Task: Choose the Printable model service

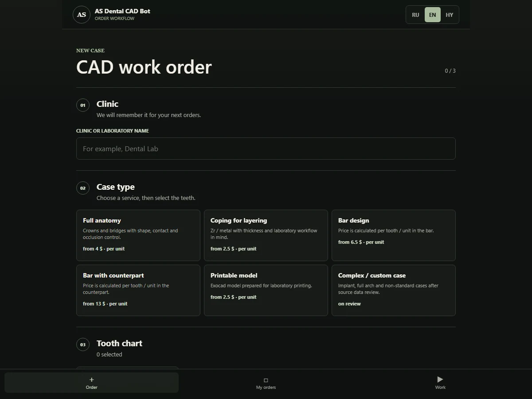Action: pos(266,290)
